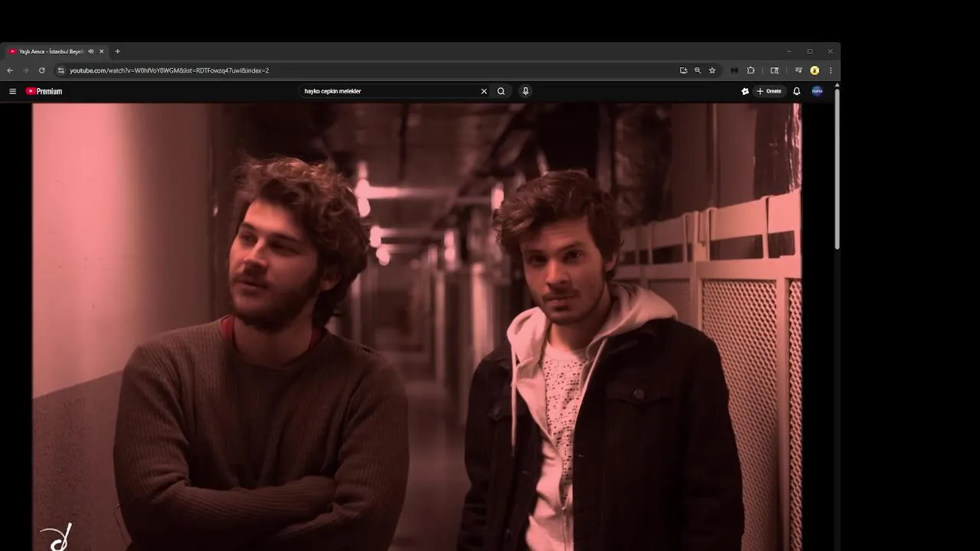Reload the page with refresh icon
This screenshot has height=551, width=980.
coord(41,70)
